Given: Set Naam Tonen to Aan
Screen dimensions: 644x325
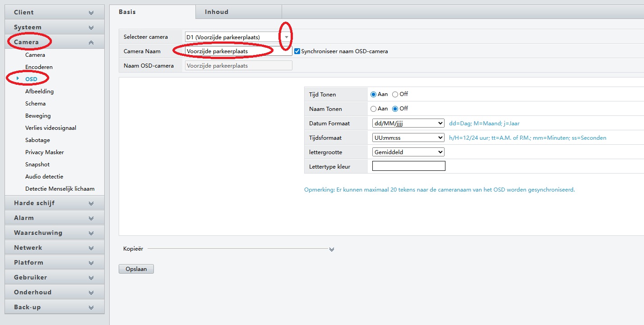Looking at the screenshot, I should [x=373, y=109].
